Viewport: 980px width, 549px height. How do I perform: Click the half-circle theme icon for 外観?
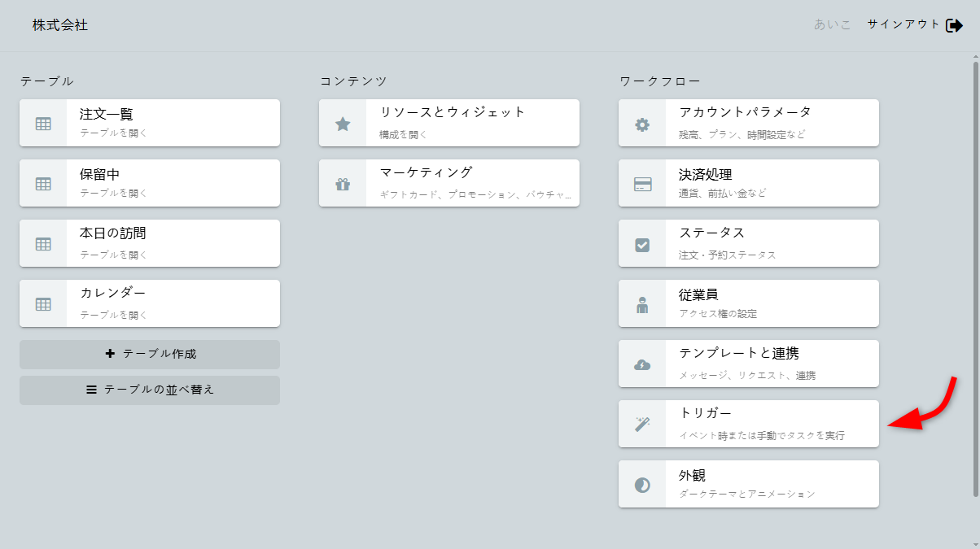(x=642, y=485)
